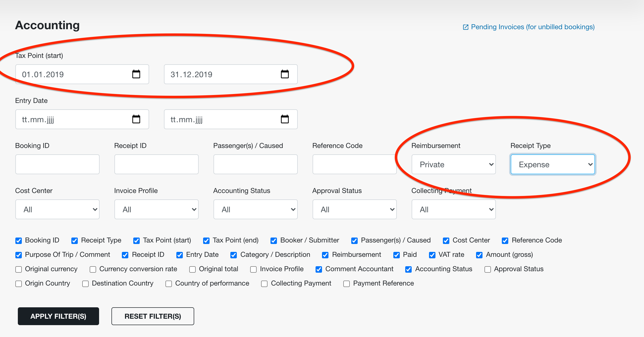
Task: Uncheck the Booker / Submitter checkbox
Action: (x=274, y=241)
